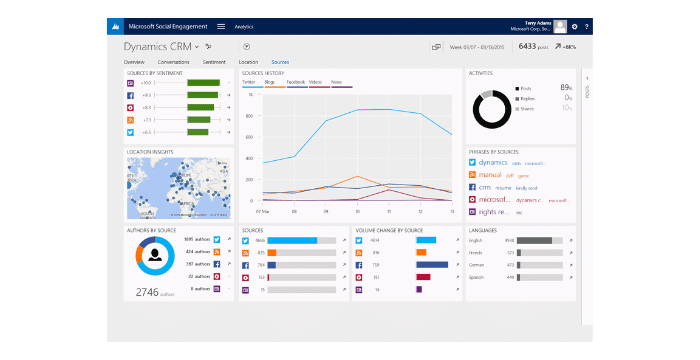
Task: Click the overlapping screens icon beside date range
Action: [x=436, y=47]
